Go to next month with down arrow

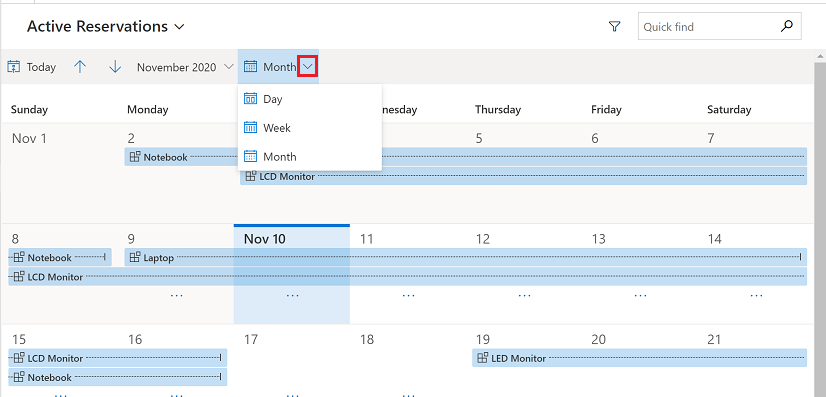tap(115, 67)
